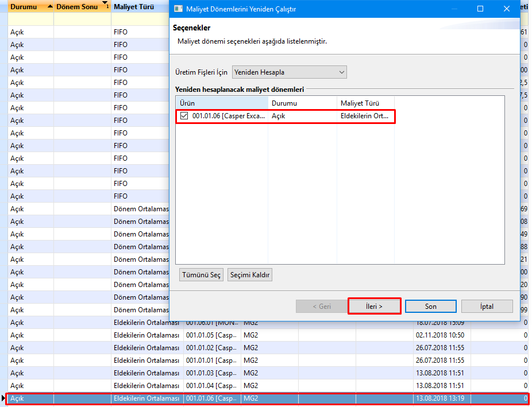The width and height of the screenshot is (532, 407).
Task: Click the dialog window icon in title bar
Action: point(178,9)
